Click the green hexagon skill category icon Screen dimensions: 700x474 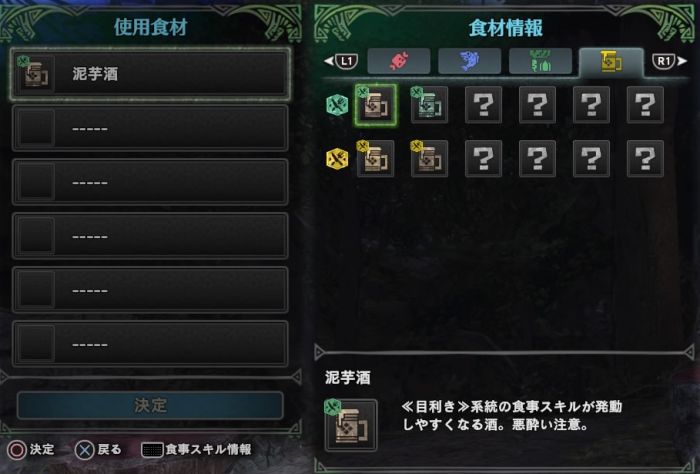337,106
